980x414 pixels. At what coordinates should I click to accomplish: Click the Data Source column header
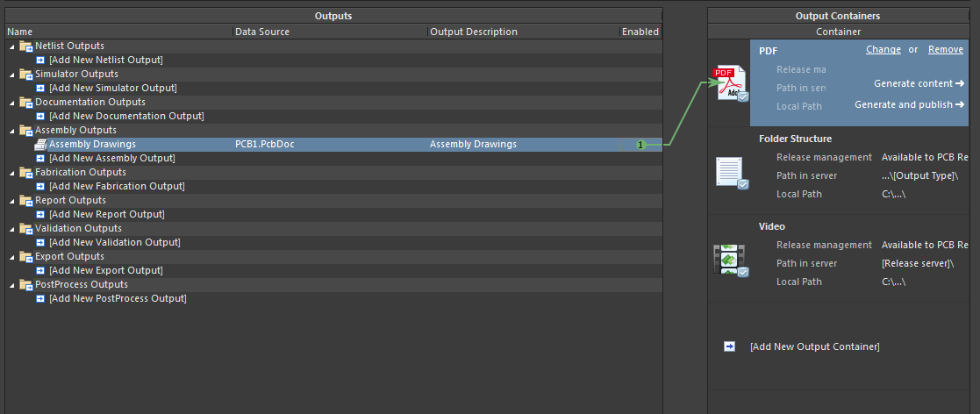pyautogui.click(x=261, y=32)
